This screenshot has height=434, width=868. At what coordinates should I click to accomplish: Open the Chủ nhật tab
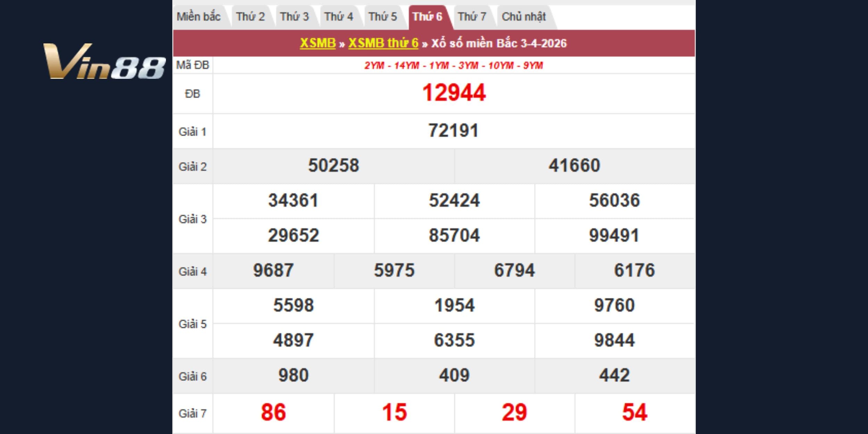[x=524, y=17]
